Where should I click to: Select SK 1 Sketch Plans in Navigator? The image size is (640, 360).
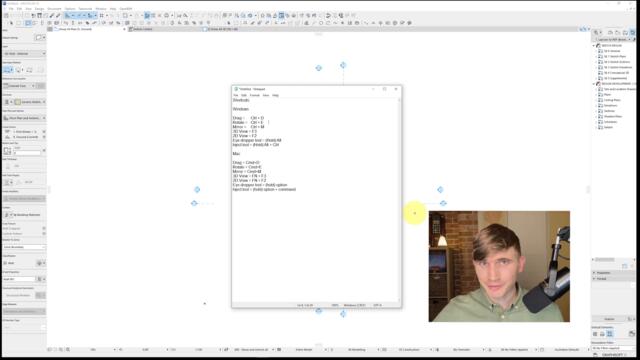pyautogui.click(x=615, y=56)
